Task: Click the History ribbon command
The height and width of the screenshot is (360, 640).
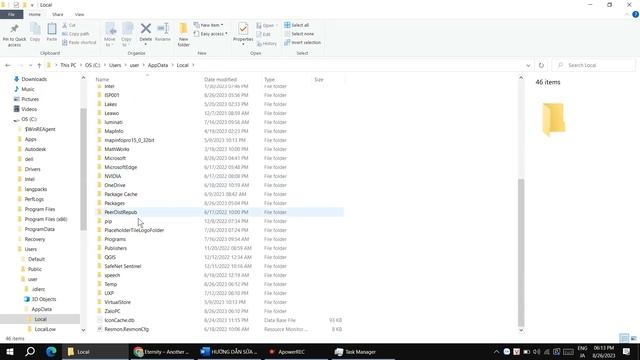Action: pos(267,43)
